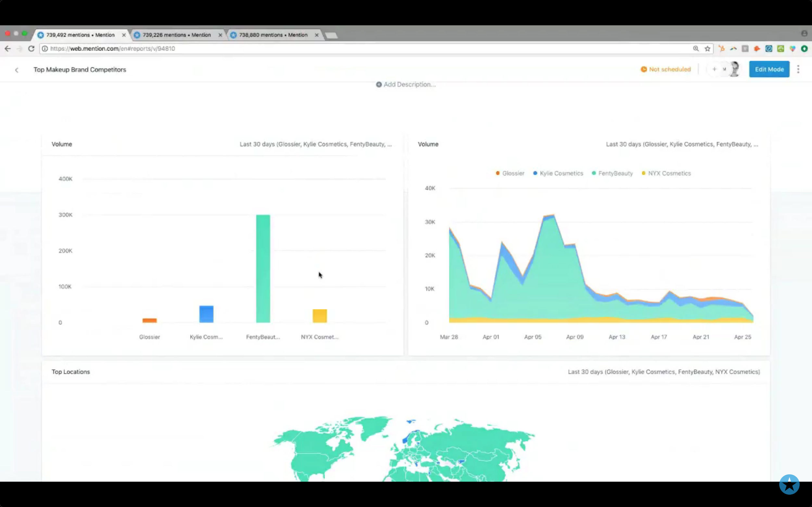Click the 40K axis label
Screen dimensions: 812x507
430,188
